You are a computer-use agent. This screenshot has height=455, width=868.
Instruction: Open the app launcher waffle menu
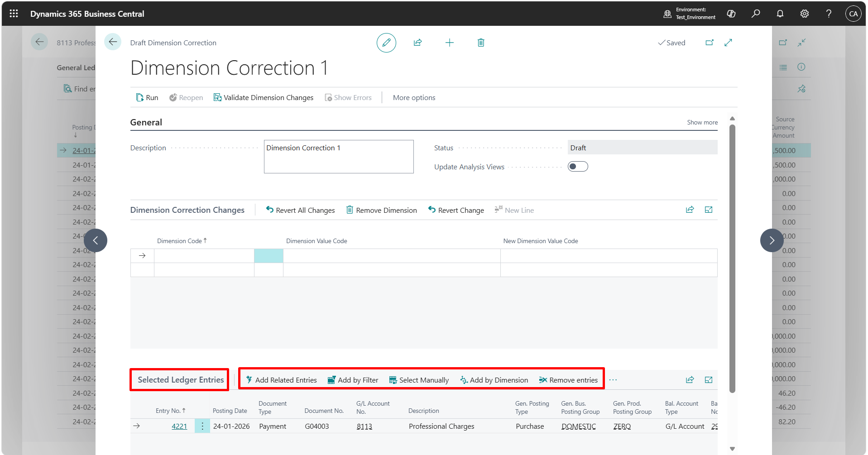14,14
